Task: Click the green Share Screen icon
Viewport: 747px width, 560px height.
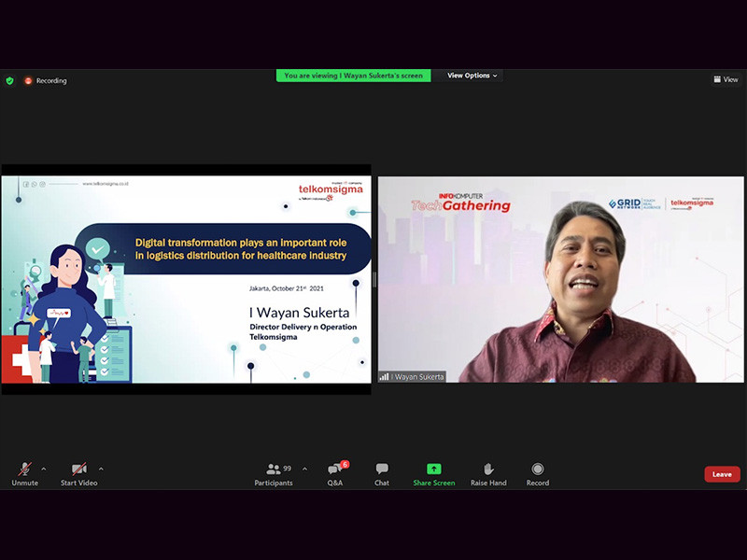Action: [x=434, y=469]
